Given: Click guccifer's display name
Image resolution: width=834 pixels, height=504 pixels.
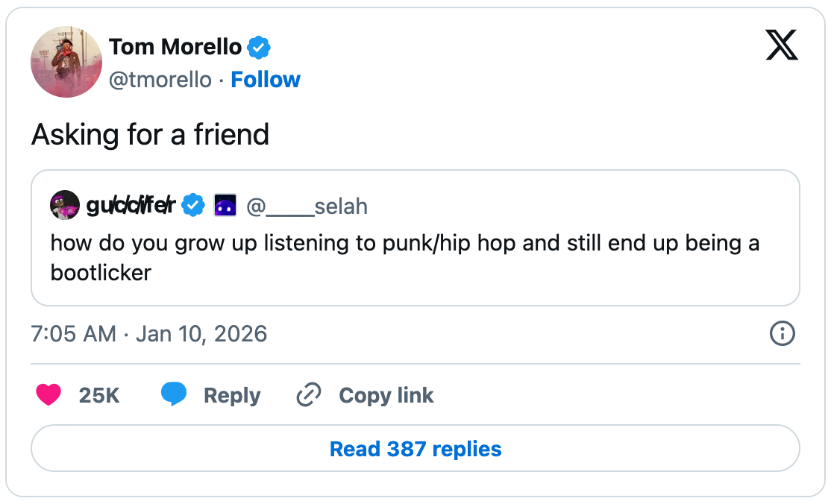Looking at the screenshot, I should tap(131, 204).
